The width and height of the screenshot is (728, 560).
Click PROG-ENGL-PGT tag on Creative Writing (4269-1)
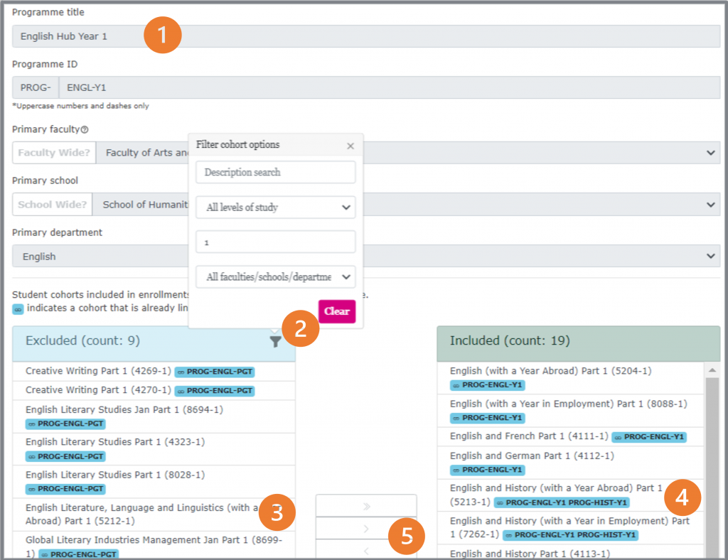(x=214, y=372)
